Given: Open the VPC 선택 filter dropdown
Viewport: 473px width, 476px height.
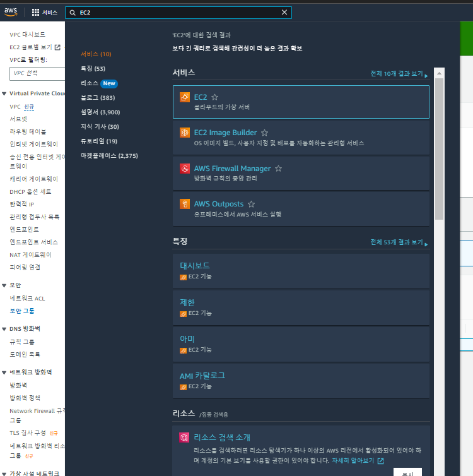Looking at the screenshot, I should 37,74.
